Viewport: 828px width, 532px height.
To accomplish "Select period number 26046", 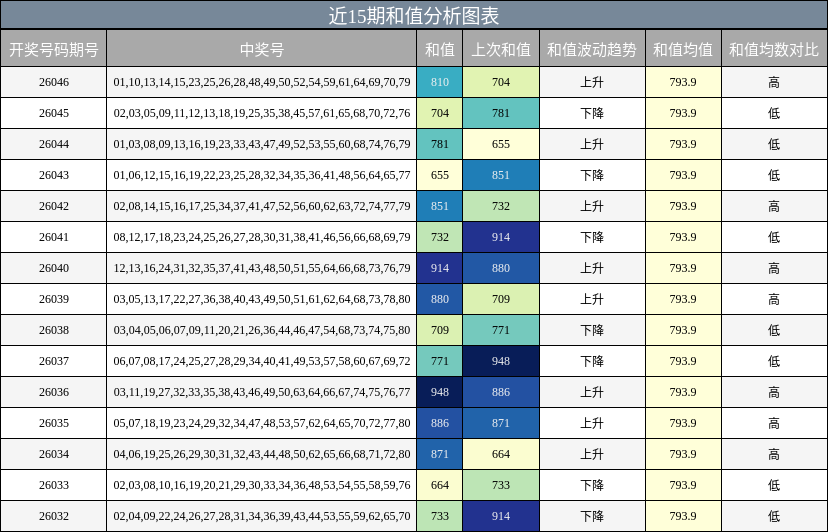I will click(54, 82).
